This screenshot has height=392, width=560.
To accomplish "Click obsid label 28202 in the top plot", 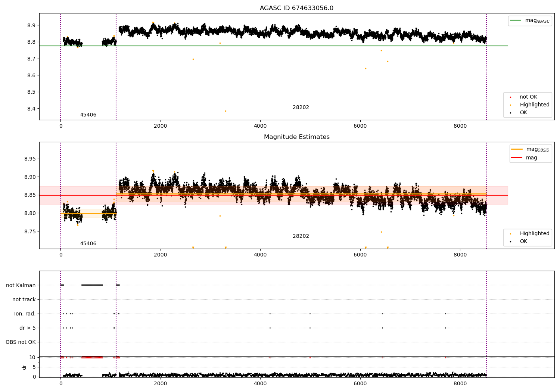I will pos(301,108).
